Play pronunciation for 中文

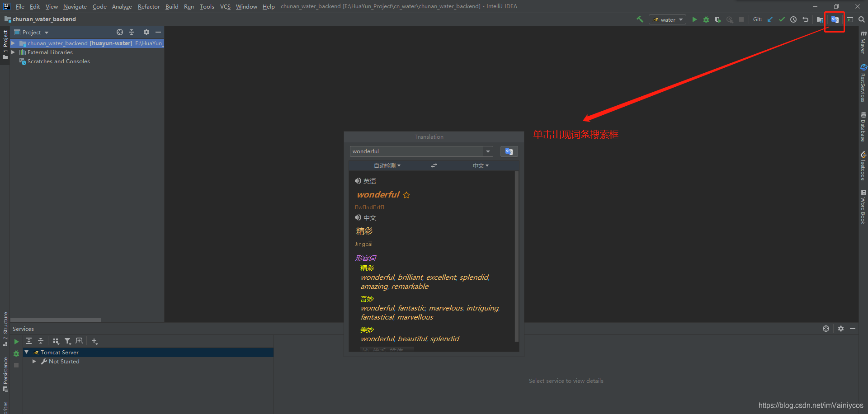(x=358, y=217)
